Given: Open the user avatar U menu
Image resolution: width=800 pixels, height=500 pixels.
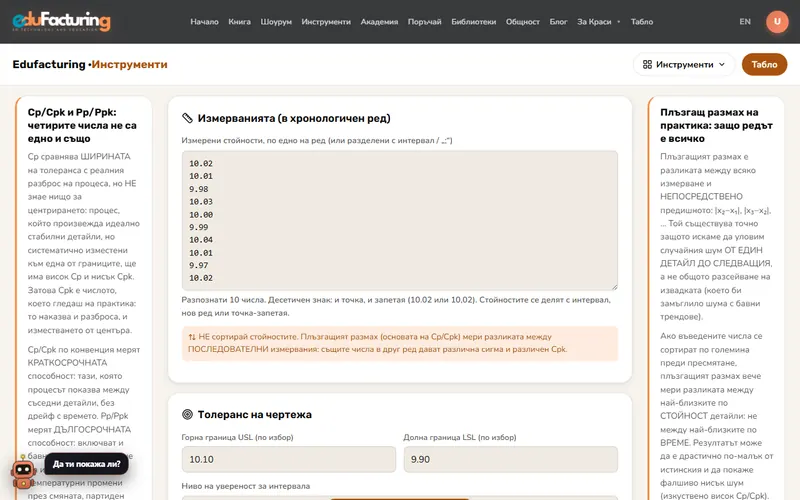Looking at the screenshot, I should point(777,21).
